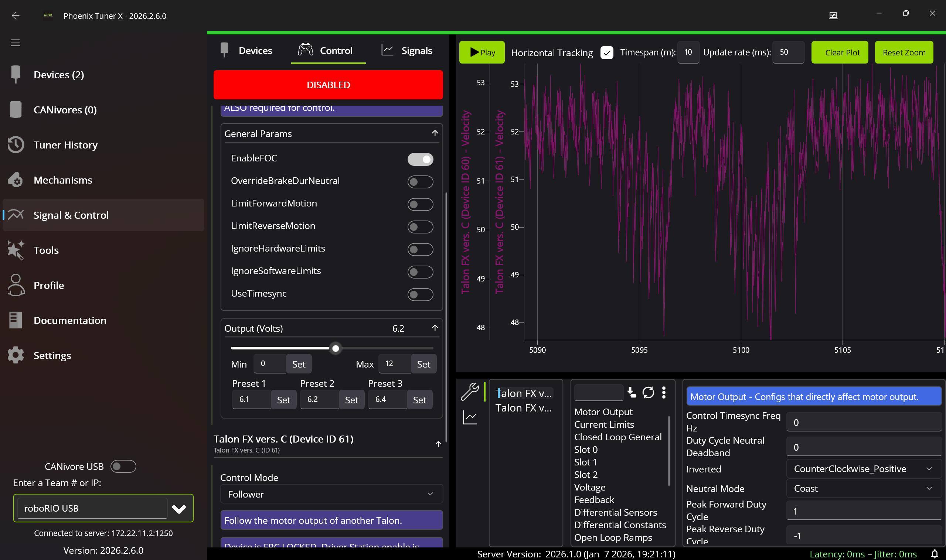946x560 pixels.
Task: Click the hamburger menu icon
Action: tap(16, 43)
